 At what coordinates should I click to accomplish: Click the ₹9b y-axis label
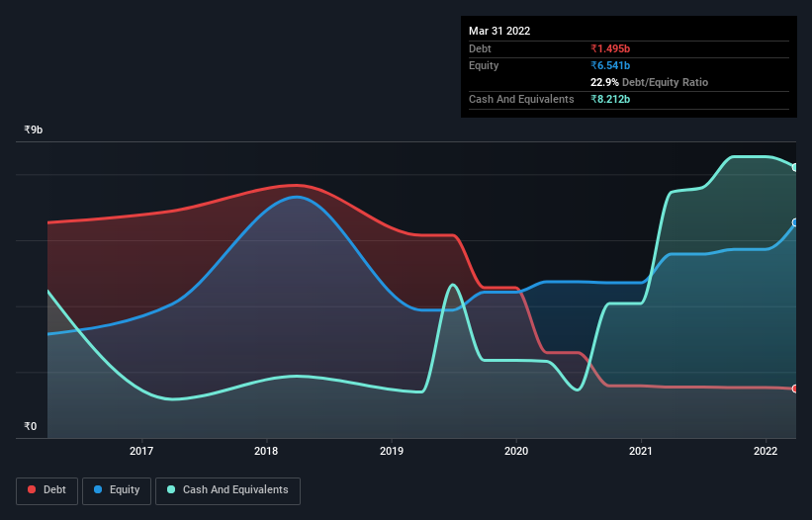tap(34, 130)
